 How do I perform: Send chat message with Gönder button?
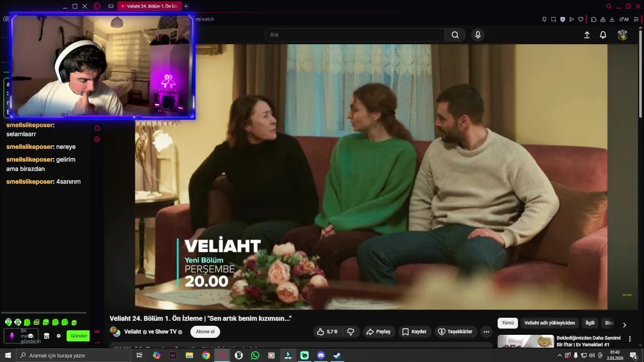coord(78,336)
